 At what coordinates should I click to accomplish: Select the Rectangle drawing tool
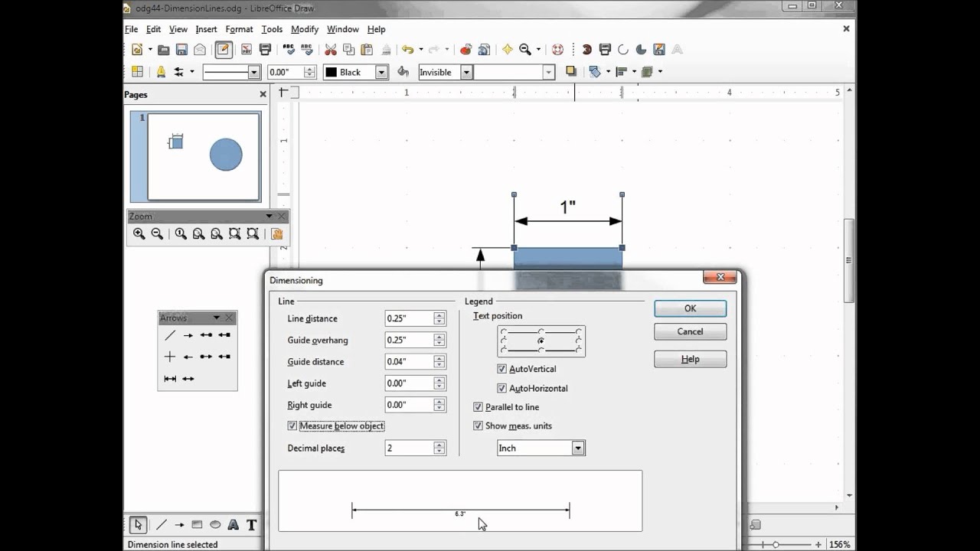[197, 524]
